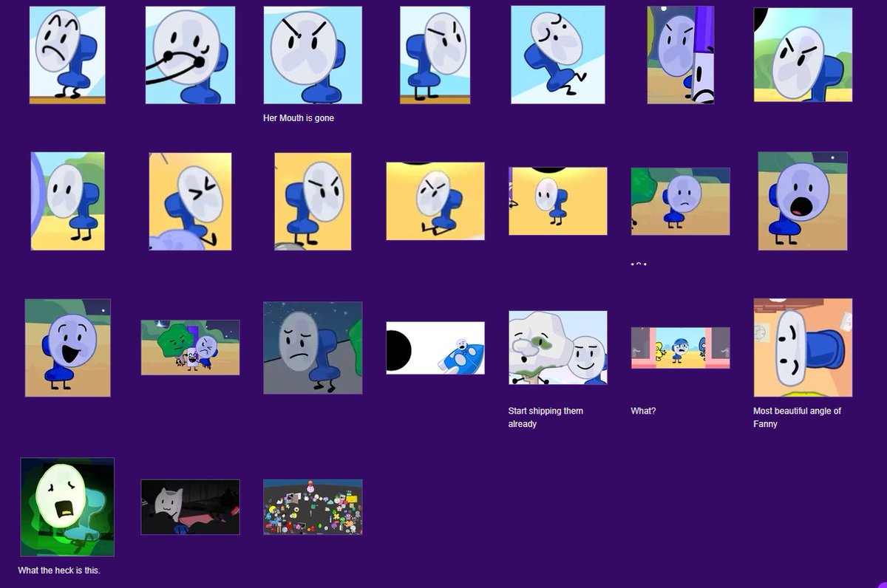Screen dimensions: 887x588
Task: Open thumbnail of Fanny with squinting eyes
Action: 190,201
